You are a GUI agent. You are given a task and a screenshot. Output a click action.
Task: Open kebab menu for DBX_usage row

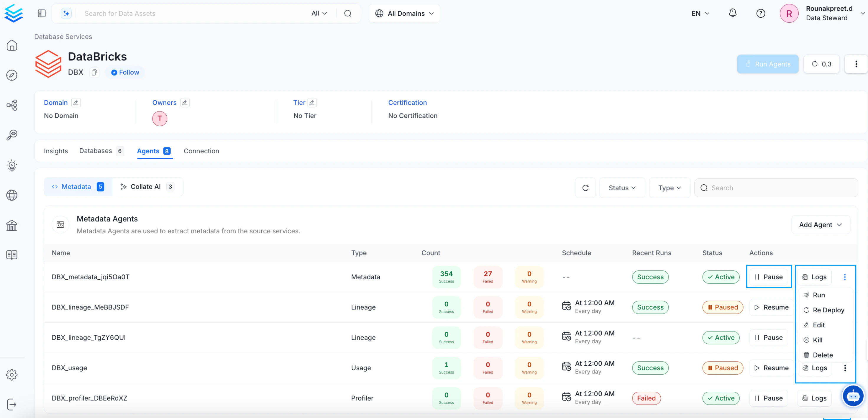[845, 368]
